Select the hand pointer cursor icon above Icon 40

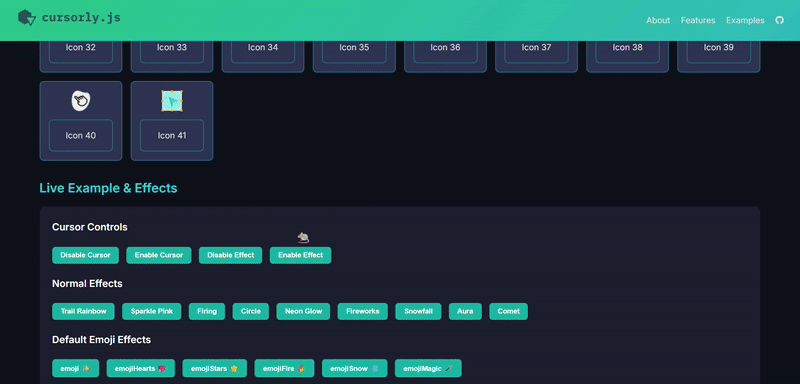coord(81,100)
